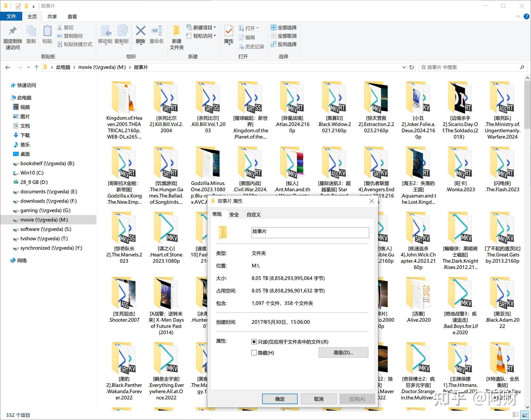Go up one folder level
Image resolution: width=531 pixels, height=420 pixels.
point(37,67)
